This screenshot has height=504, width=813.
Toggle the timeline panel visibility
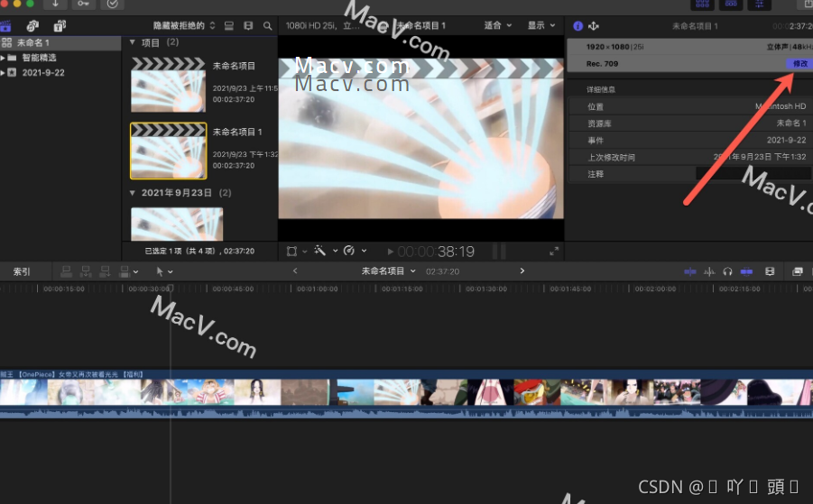coord(731,5)
